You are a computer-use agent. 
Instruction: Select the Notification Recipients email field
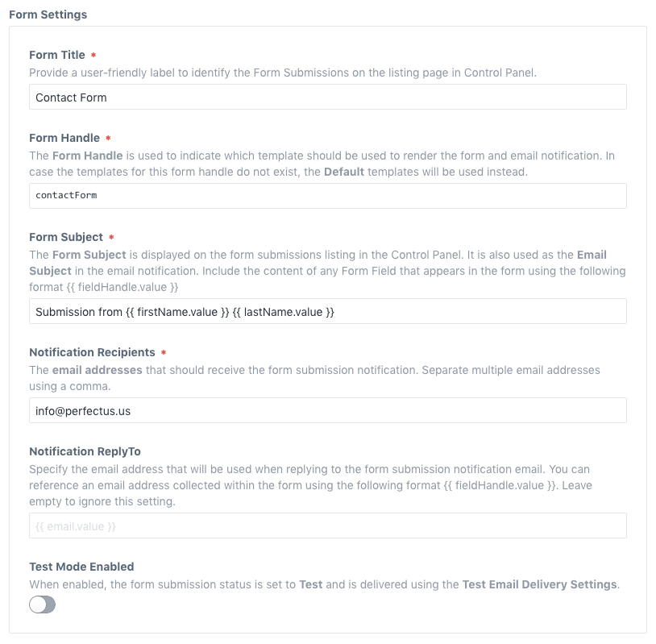[327, 410]
